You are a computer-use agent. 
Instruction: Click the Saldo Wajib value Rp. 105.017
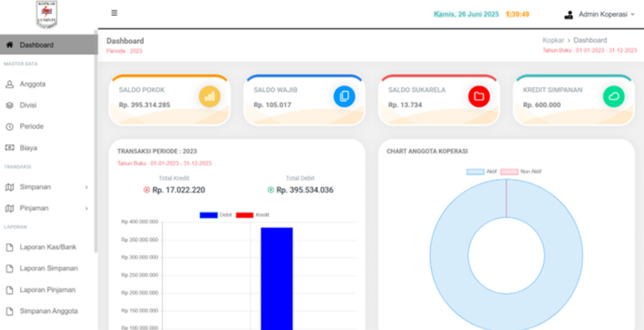tap(273, 105)
